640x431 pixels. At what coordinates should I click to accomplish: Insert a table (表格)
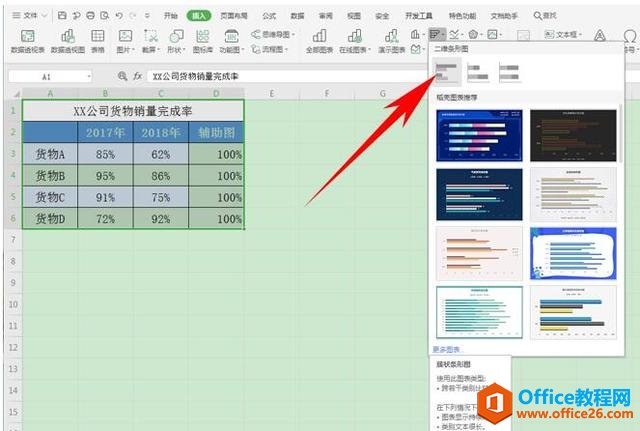98,42
